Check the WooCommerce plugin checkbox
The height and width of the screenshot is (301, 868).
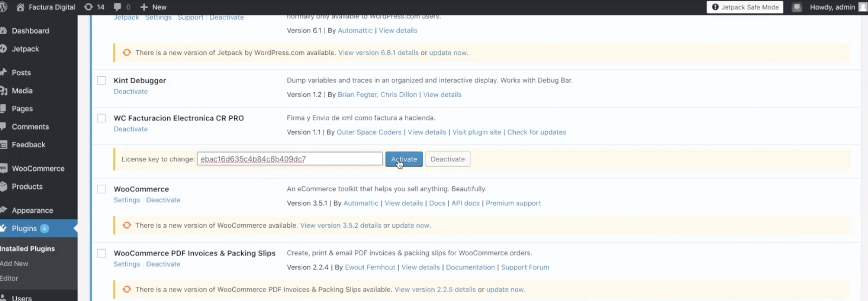click(101, 189)
